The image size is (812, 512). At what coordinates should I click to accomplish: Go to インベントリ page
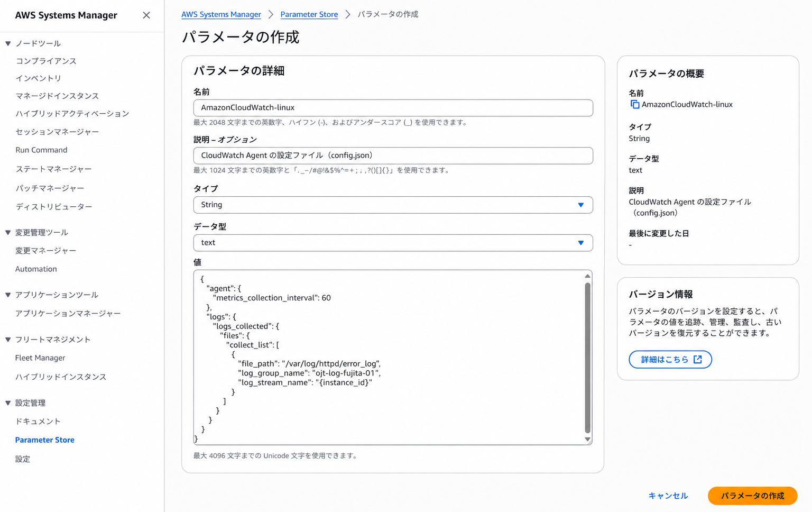(39, 78)
